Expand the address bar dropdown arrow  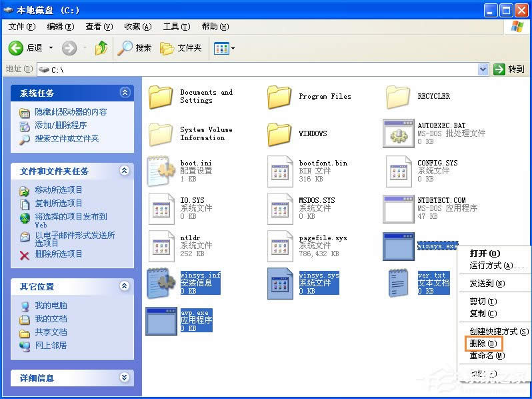click(x=483, y=69)
